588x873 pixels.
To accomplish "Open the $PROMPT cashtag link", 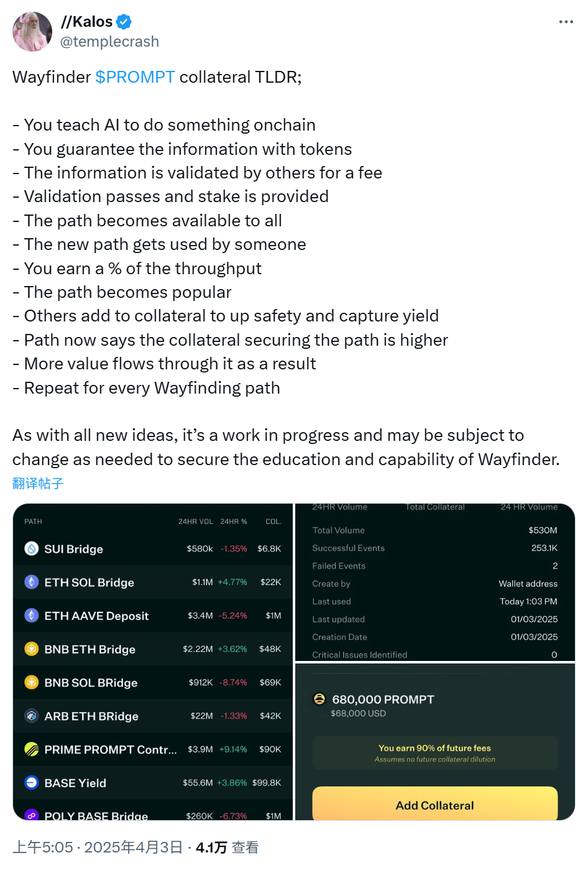I will pos(135,76).
